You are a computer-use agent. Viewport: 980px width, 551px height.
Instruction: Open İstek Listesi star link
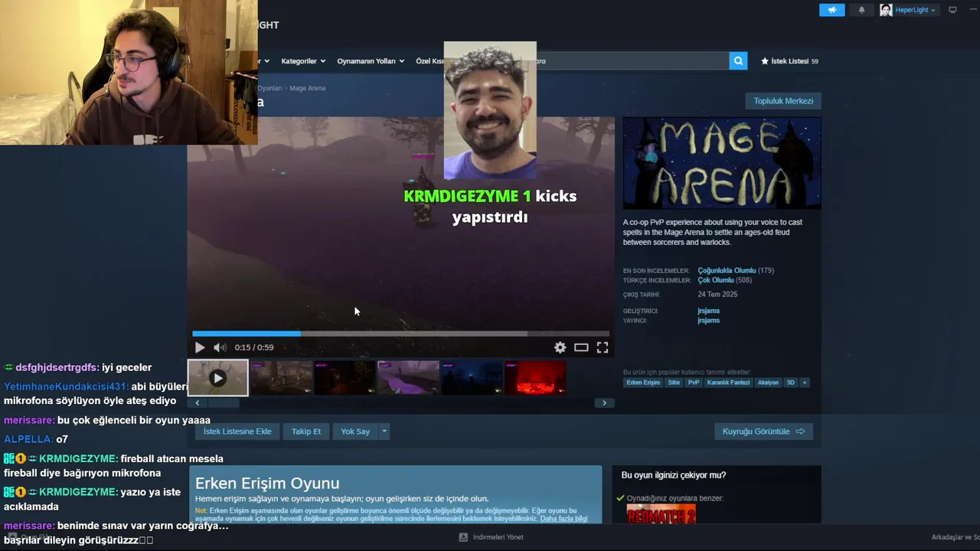[x=789, y=61]
